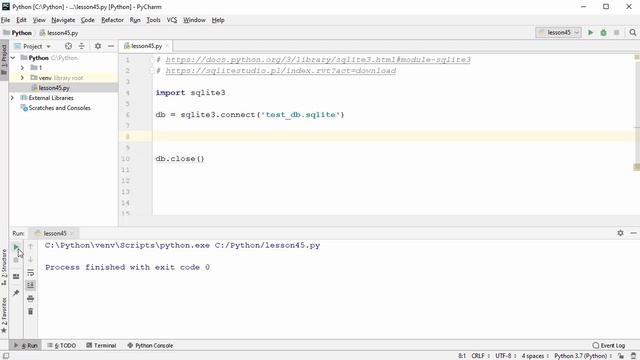Hide the Run tool window
The height and width of the screenshot is (360, 640).
click(633, 233)
